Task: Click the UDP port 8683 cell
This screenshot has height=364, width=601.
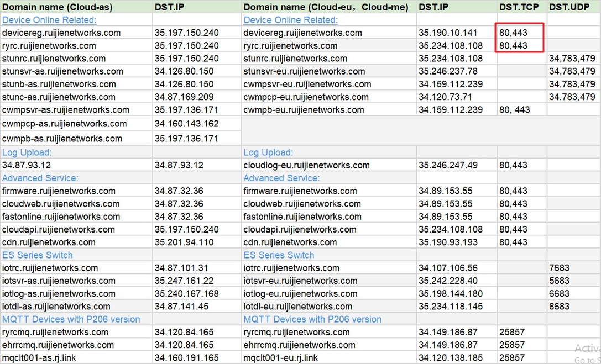Action: (559, 307)
